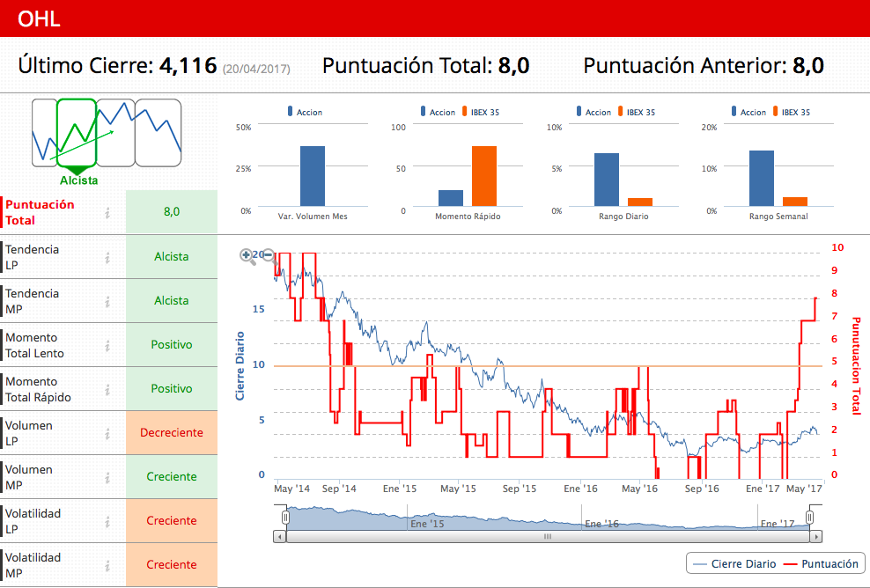Click the Último Cierre value 4,116

[x=188, y=65]
